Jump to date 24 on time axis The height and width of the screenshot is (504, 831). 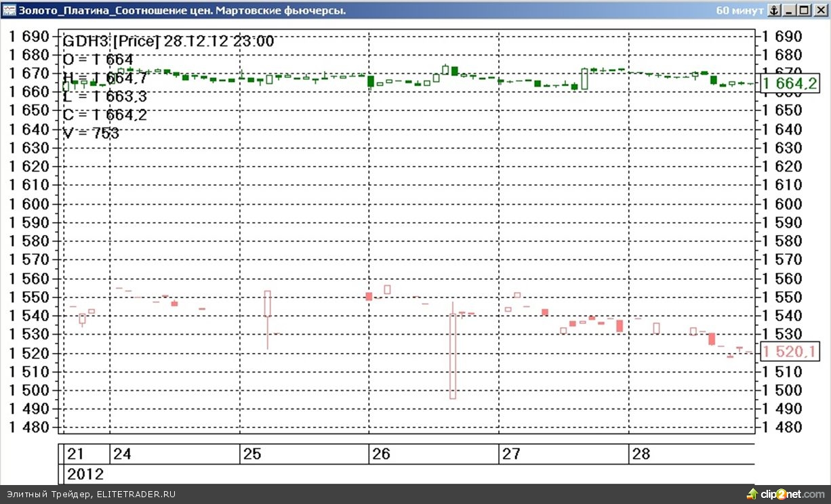click(122, 454)
